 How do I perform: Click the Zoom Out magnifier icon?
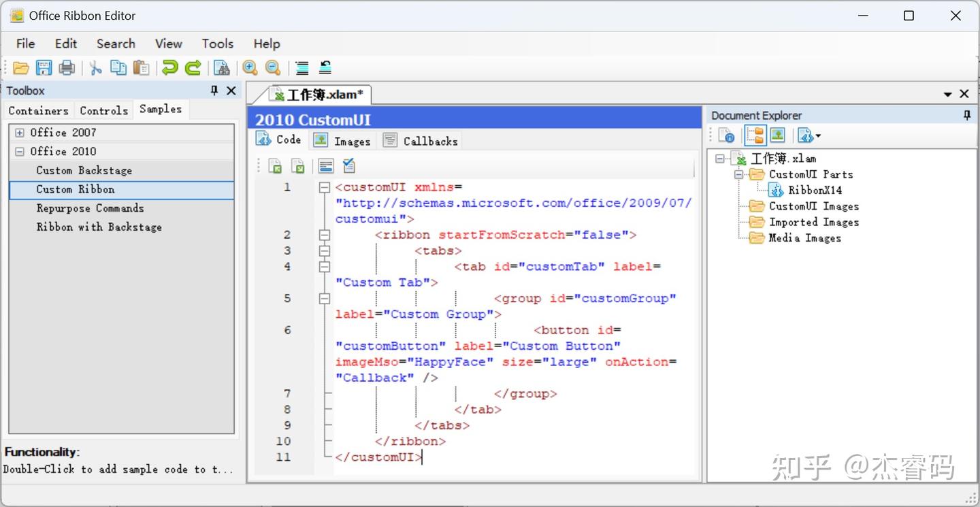[x=273, y=67]
